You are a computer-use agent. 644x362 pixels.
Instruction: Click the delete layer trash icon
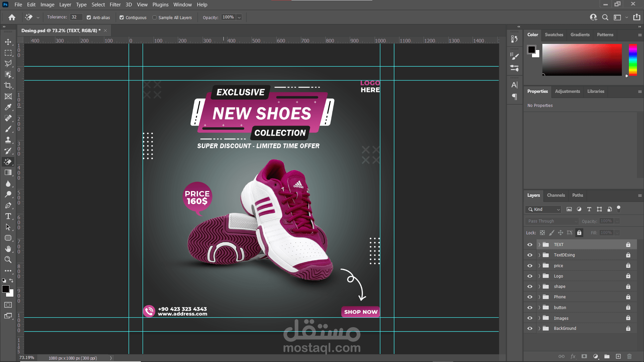pos(629,356)
